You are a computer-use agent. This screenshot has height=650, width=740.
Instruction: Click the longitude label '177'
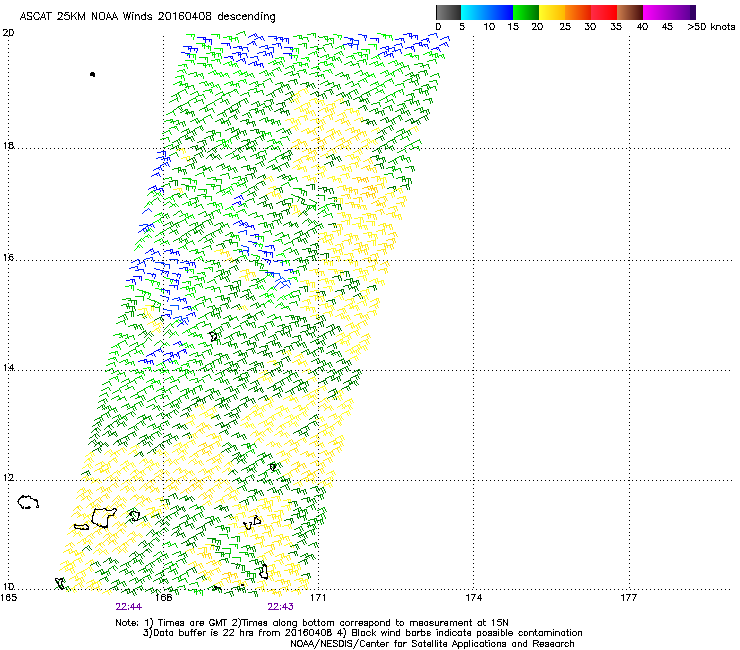[x=629, y=598]
